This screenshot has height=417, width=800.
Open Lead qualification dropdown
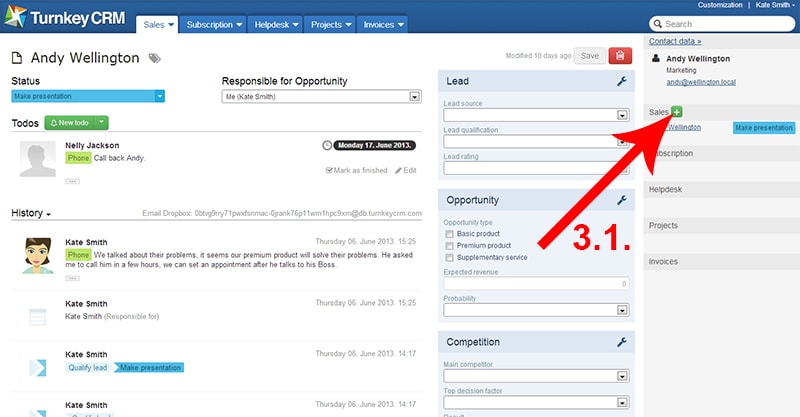tap(536, 141)
